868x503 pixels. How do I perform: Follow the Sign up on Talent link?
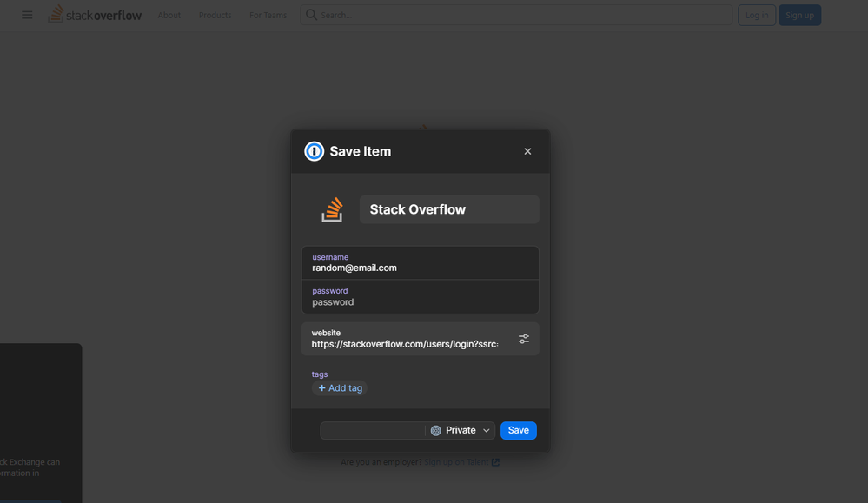click(456, 462)
